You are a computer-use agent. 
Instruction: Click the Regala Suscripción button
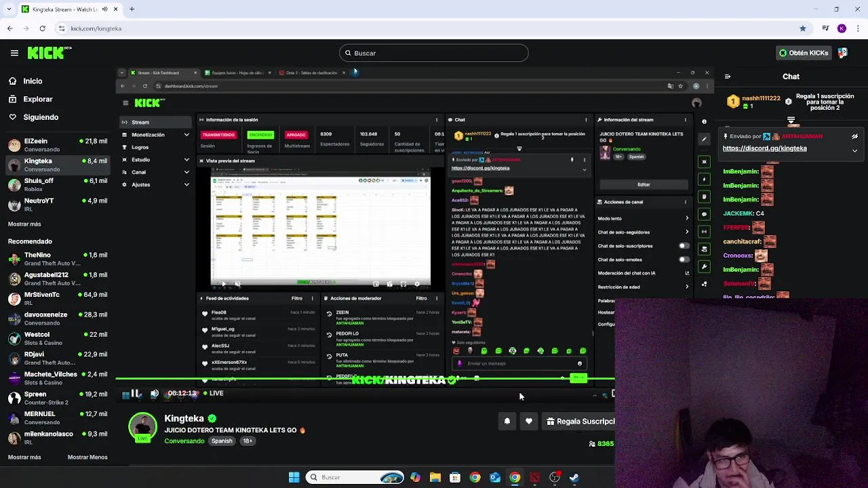579,422
